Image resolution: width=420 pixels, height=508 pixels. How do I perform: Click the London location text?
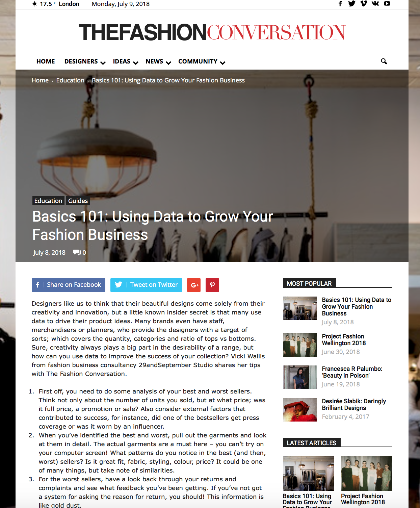click(69, 4)
